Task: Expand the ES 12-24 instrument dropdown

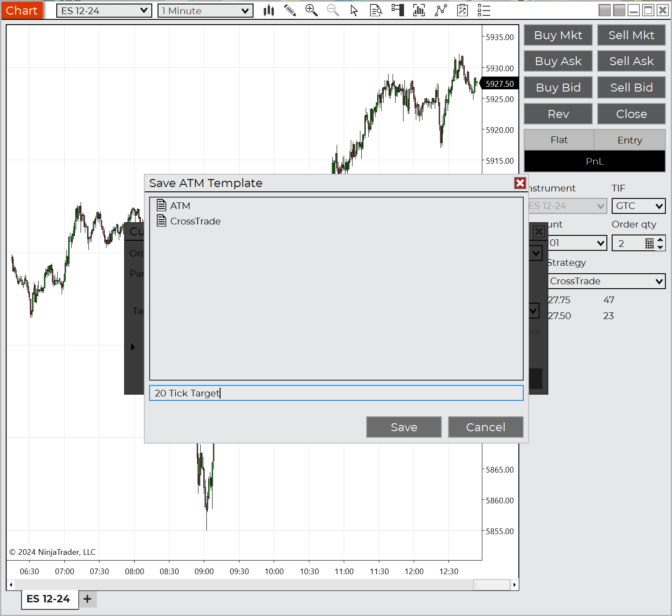Action: pos(104,11)
